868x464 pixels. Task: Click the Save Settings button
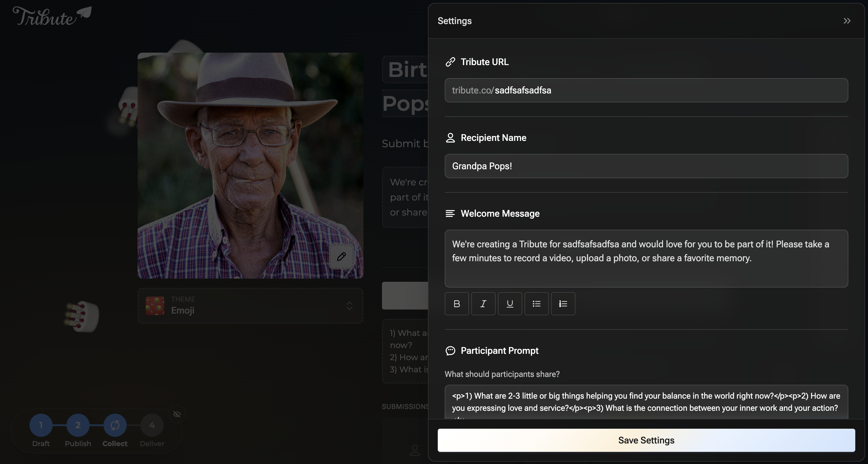tap(646, 440)
